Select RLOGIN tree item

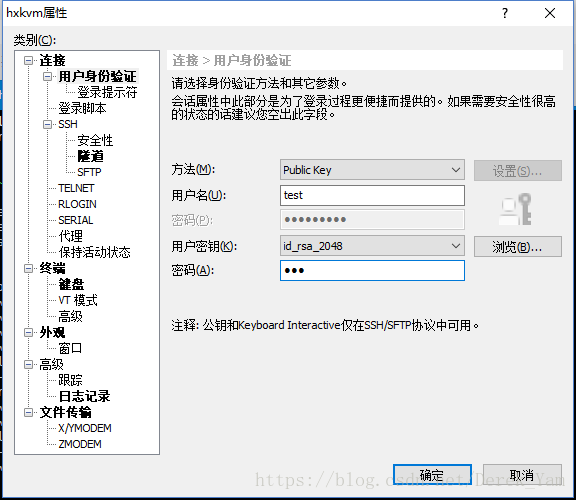coord(78,204)
